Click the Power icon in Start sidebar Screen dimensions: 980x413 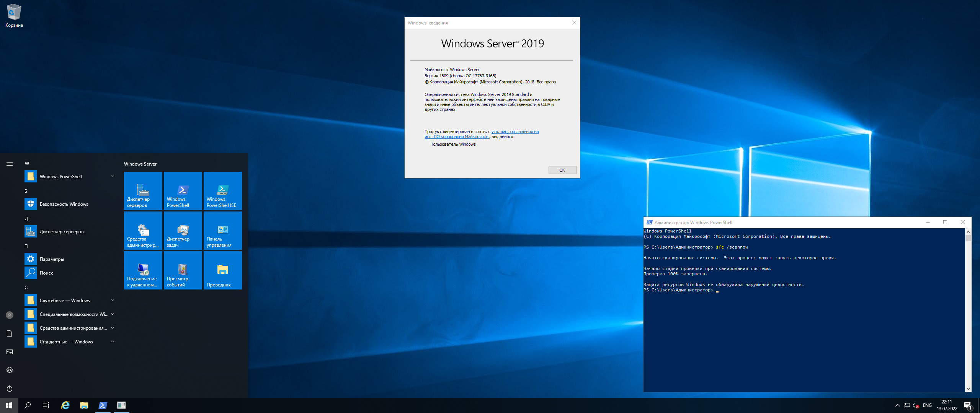coord(10,389)
